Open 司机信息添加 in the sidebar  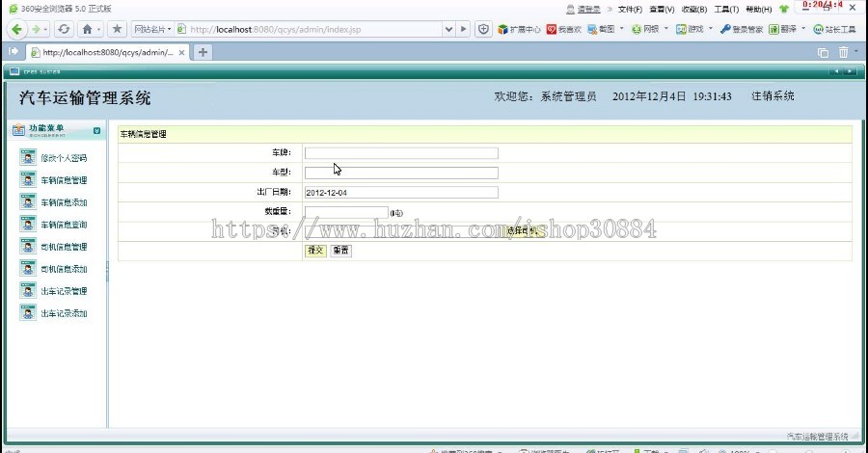click(64, 269)
